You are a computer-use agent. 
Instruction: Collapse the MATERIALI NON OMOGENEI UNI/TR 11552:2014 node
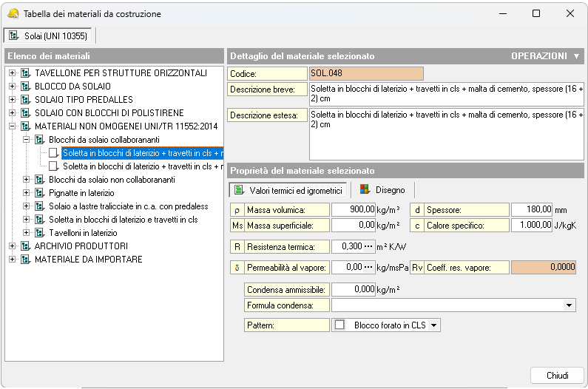click(12, 126)
